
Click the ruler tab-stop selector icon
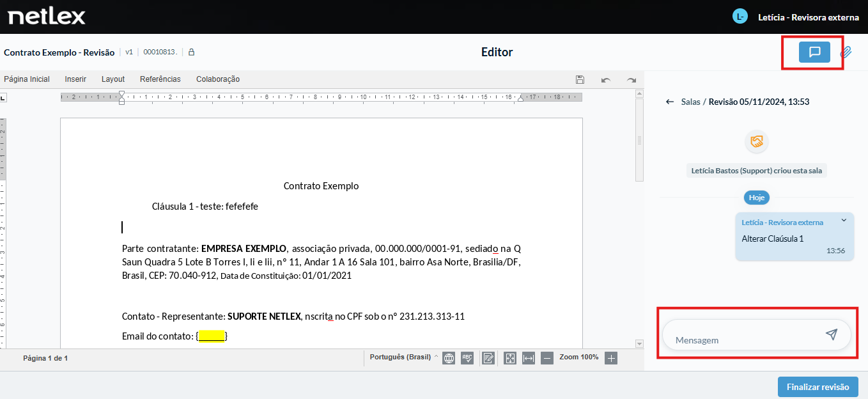(3, 97)
